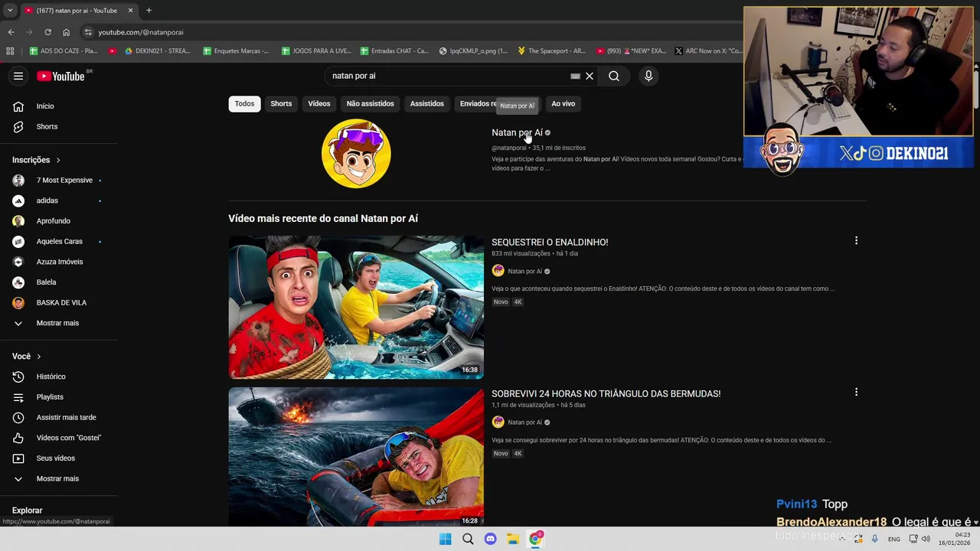This screenshot has height=551, width=980.
Task: Select the Não assistidos filter chip
Action: (x=370, y=104)
